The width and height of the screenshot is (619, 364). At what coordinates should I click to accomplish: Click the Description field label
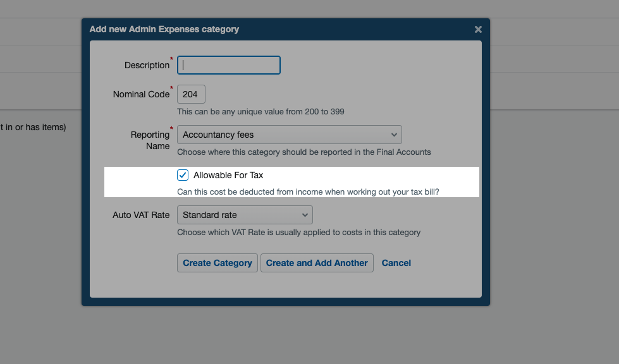tap(147, 65)
